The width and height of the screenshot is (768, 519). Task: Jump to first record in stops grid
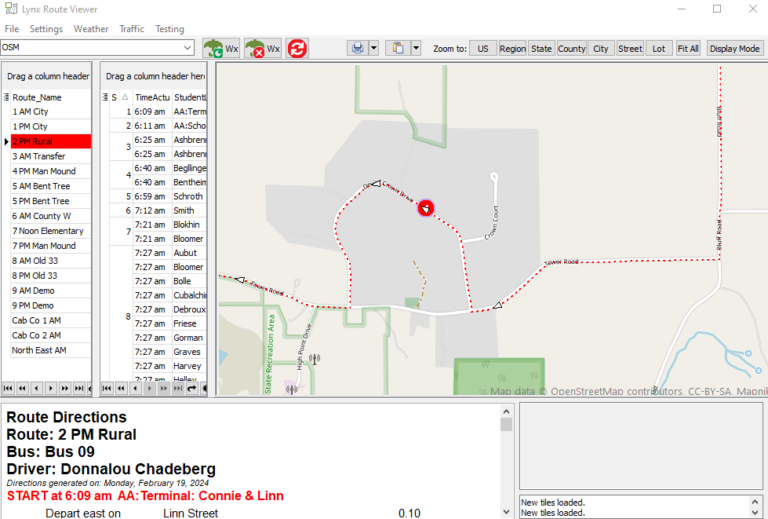107,388
